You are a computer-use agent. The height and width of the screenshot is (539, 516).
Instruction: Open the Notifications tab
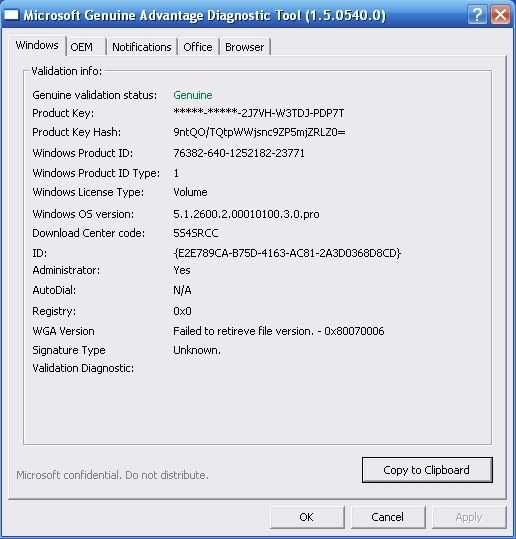pyautogui.click(x=142, y=47)
